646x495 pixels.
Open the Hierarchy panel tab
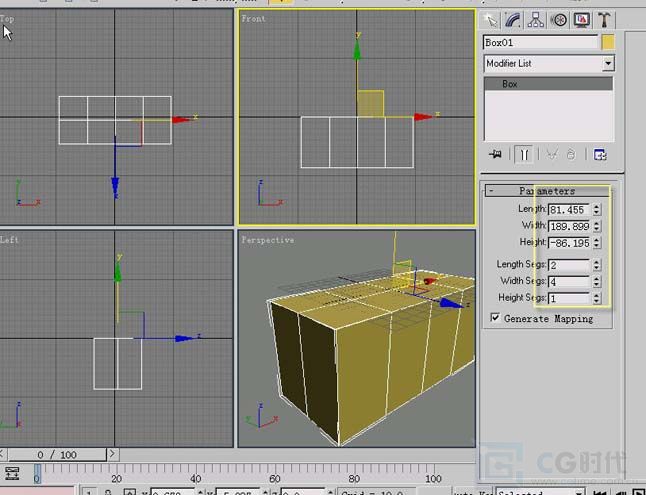point(536,20)
